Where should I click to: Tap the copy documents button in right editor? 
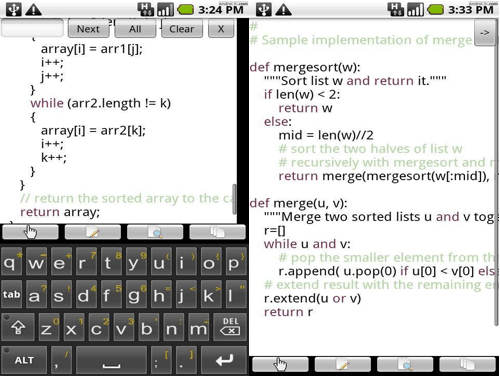467,364
